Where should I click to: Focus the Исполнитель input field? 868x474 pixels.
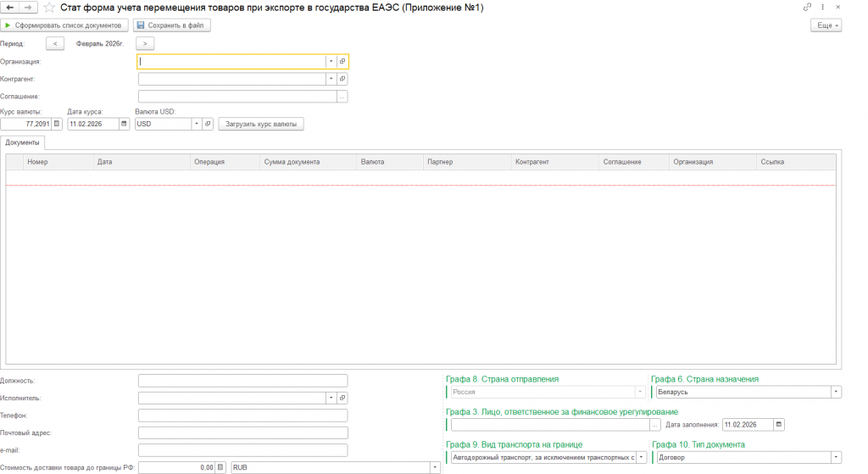232,398
